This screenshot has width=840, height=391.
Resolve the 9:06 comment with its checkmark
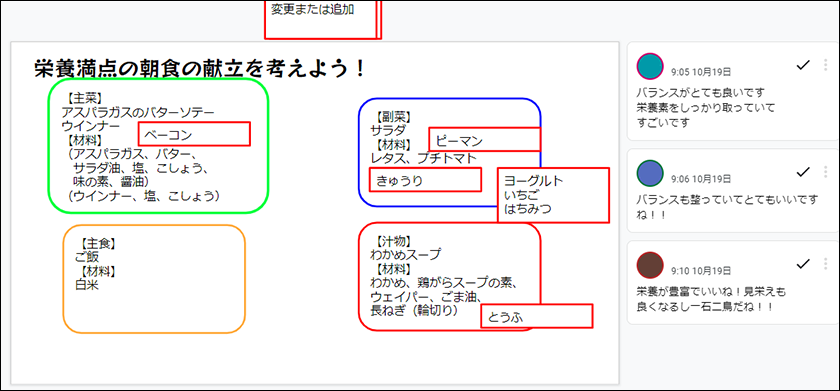click(802, 172)
